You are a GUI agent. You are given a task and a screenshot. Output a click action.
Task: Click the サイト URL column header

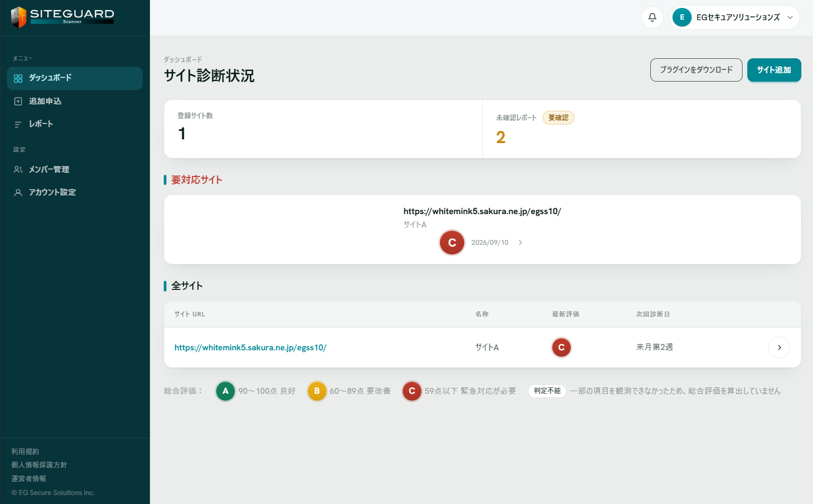point(190,314)
